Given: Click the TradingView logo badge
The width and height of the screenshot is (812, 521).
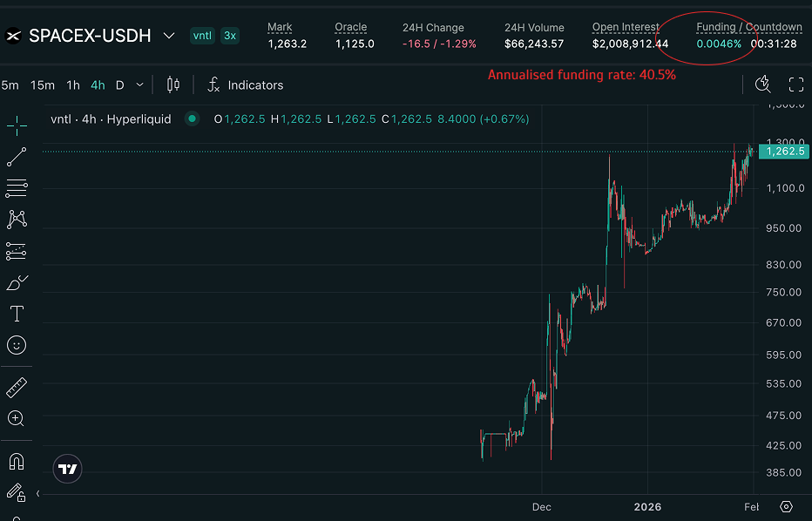Looking at the screenshot, I should tap(67, 469).
